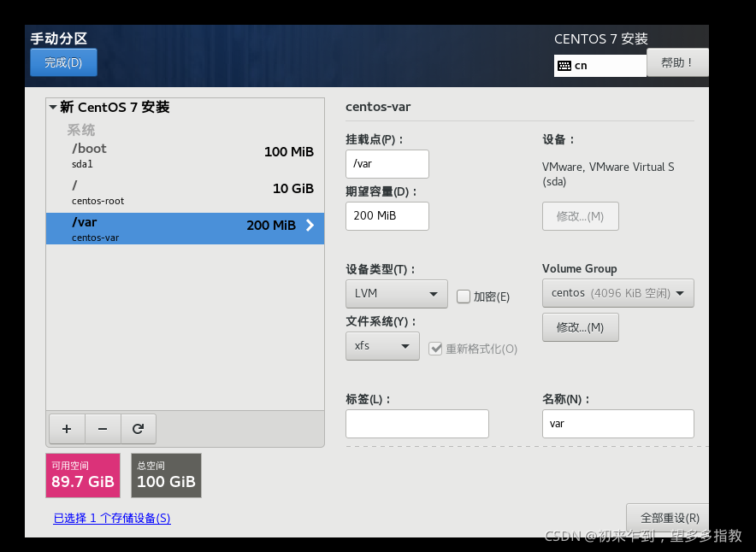This screenshot has height=552, width=756.
Task: Toggle the 加密(E) encrypt checkbox
Action: point(464,297)
